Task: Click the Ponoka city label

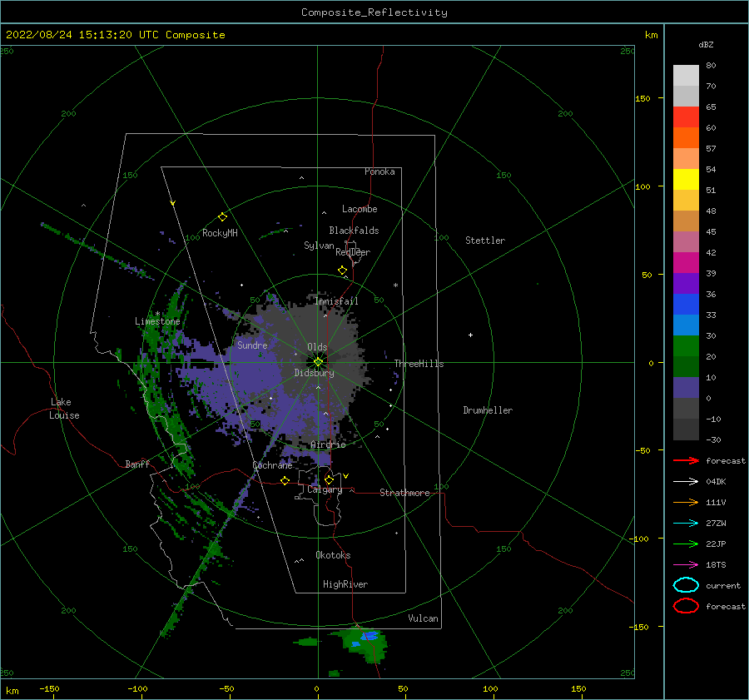Action: 379,171
